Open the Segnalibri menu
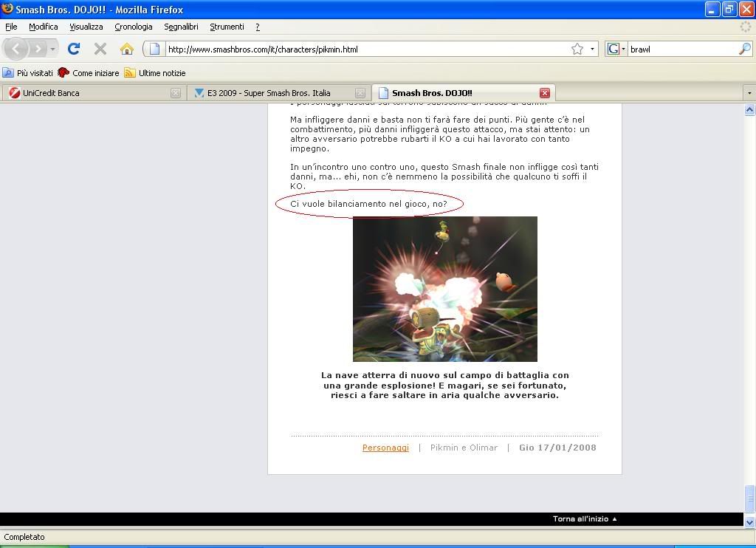The width and height of the screenshot is (756, 548). click(182, 27)
